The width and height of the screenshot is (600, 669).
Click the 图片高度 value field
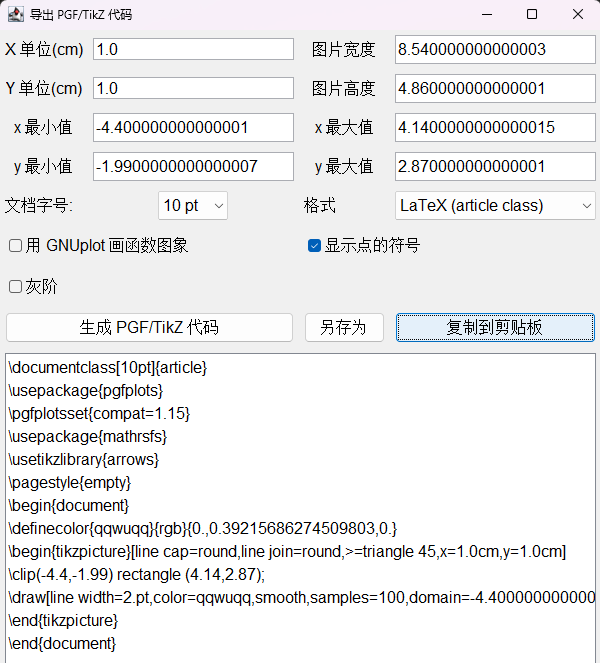tap(495, 88)
